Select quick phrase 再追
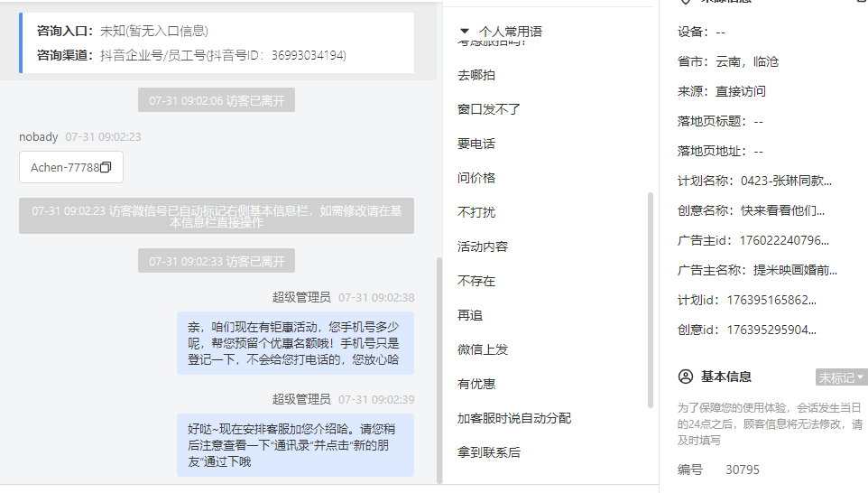 (x=470, y=316)
